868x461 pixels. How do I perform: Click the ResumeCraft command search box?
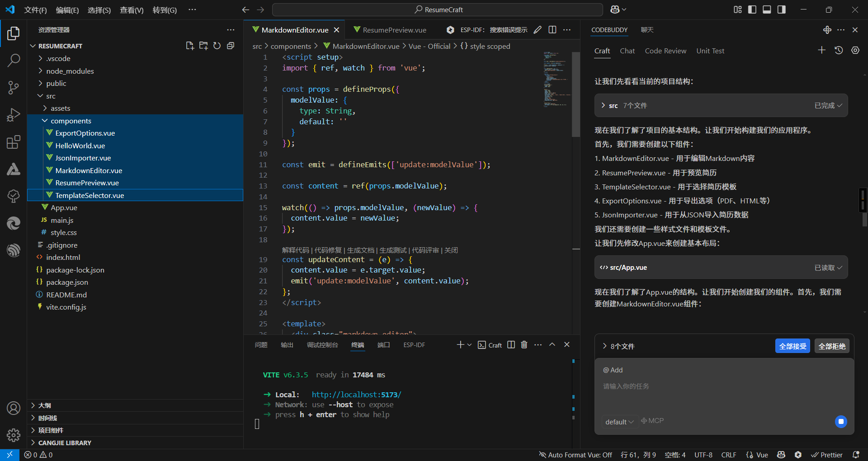click(438, 9)
